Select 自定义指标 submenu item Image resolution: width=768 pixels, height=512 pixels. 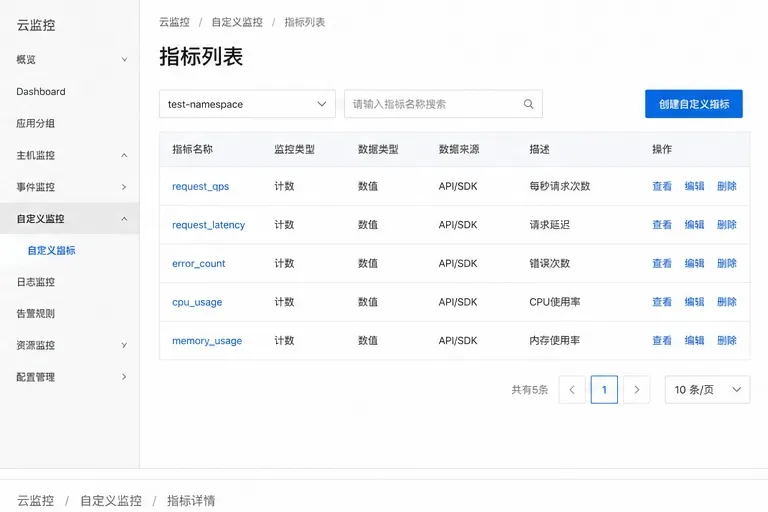(51, 250)
